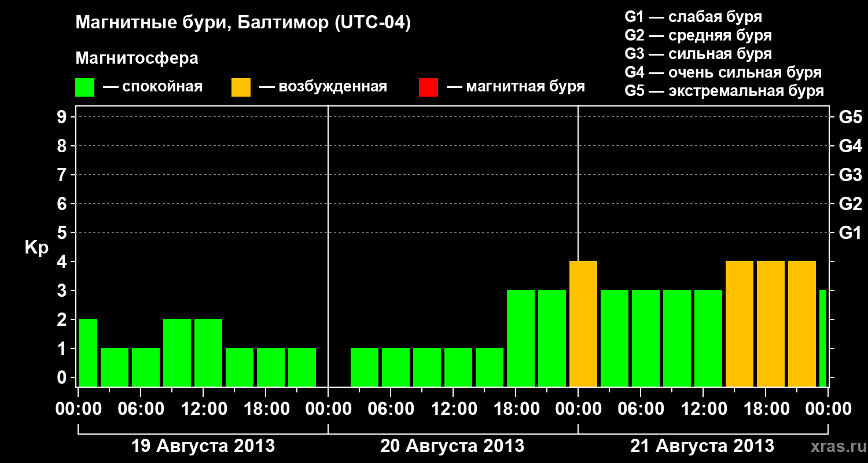Click the '18:00' time label above 21 Августа
Image resolution: width=868 pixels, height=463 pixels.
click(x=766, y=409)
